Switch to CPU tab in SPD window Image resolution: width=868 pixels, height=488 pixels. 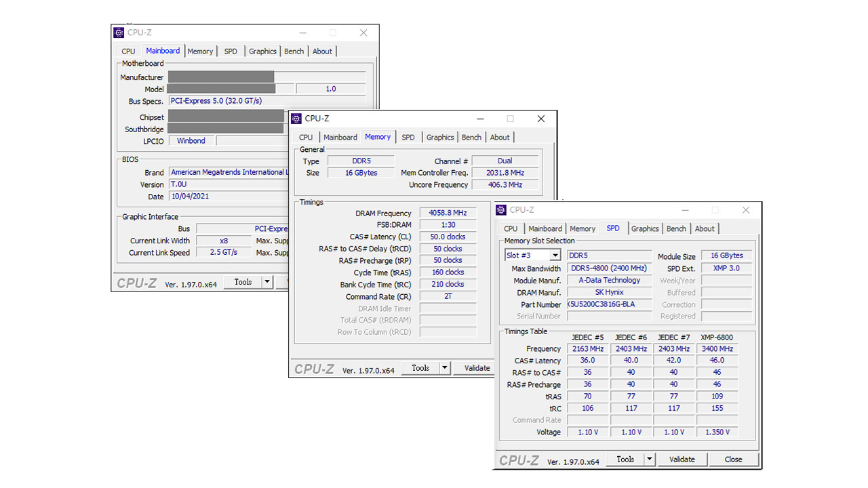click(511, 229)
